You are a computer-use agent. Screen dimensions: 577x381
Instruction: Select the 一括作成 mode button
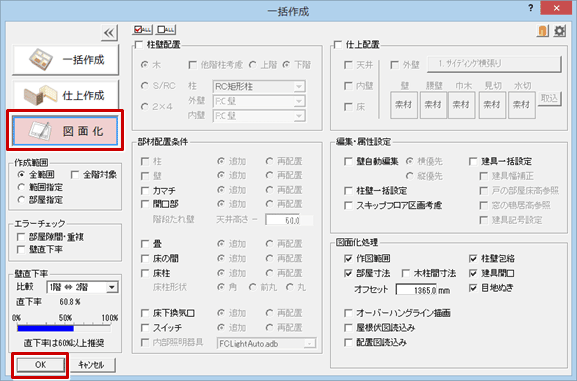pos(66,60)
